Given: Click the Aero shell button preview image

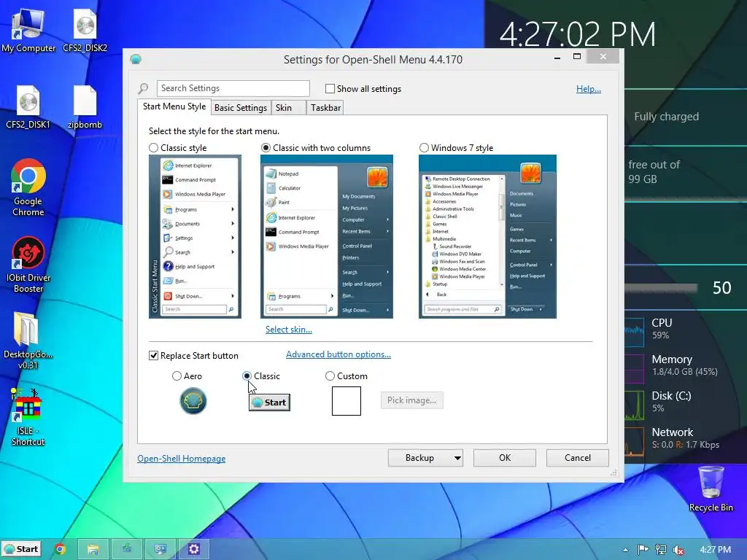Looking at the screenshot, I should 193,400.
